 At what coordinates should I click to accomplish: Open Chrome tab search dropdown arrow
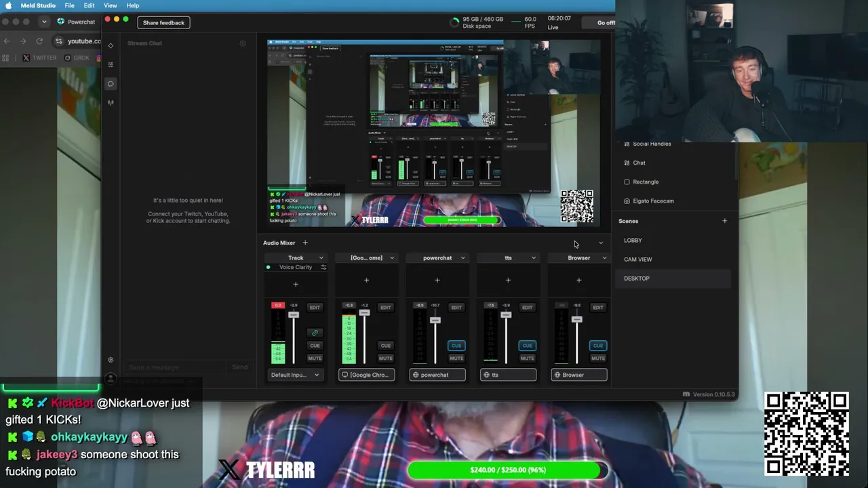coord(44,22)
